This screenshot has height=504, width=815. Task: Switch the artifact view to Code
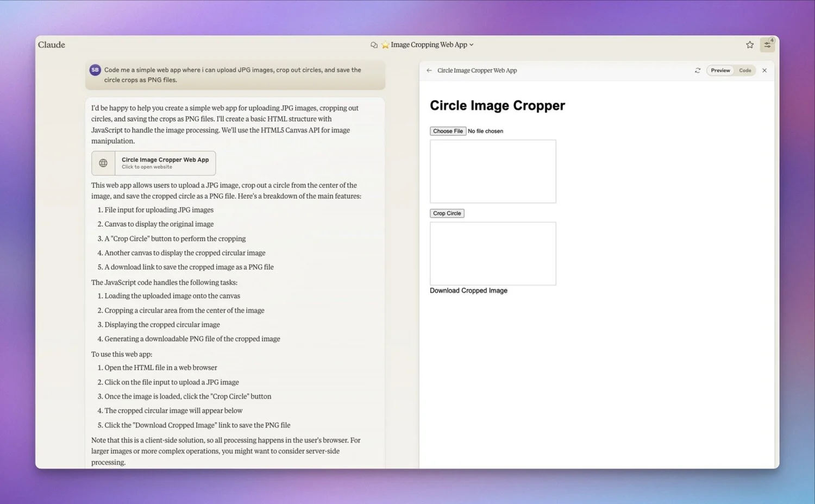[745, 70]
